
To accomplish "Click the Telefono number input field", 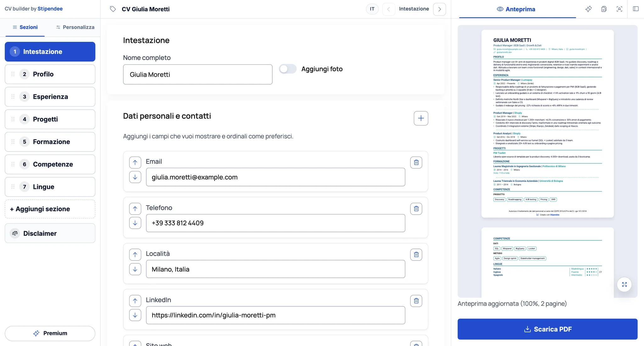I will (x=275, y=223).
